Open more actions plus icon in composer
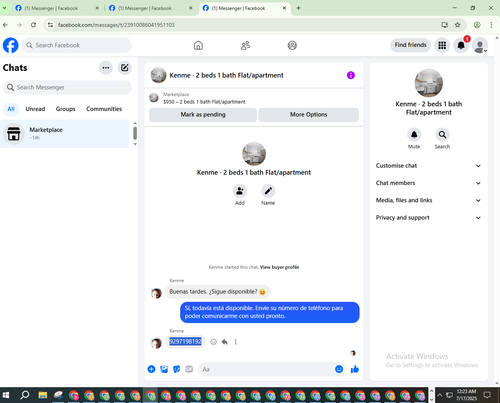This screenshot has height=403, width=500. tap(151, 369)
